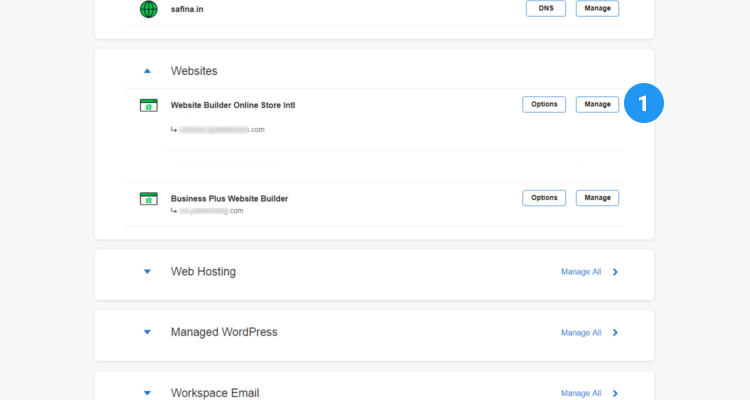Click the right chevron in Workspace Email row
The image size is (750, 400).
(x=615, y=393)
